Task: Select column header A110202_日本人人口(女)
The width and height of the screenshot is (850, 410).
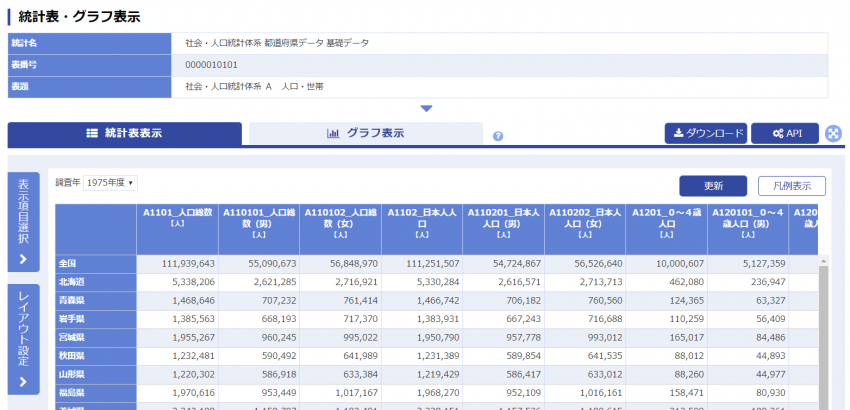Action: 585,229
